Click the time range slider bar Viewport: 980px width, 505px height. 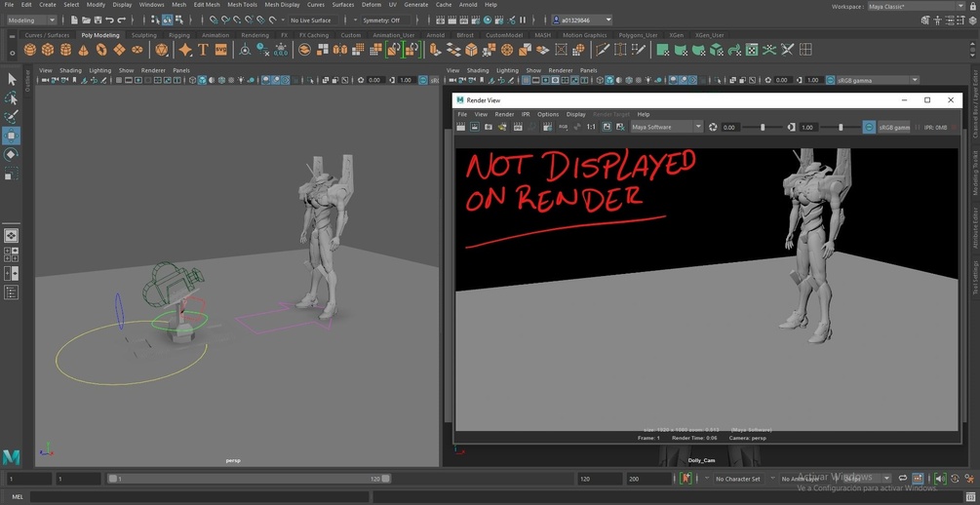click(x=249, y=479)
